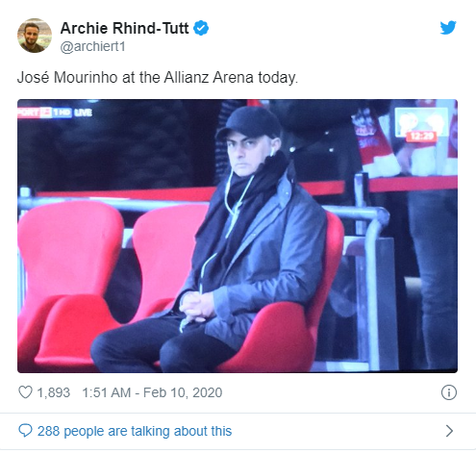Click the blue verified badge

pyautogui.click(x=201, y=28)
